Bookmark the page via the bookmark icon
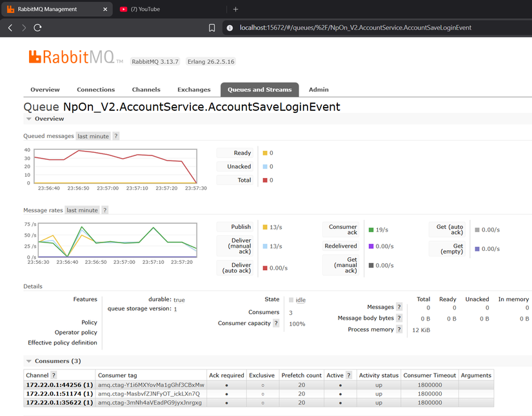The height and width of the screenshot is (416, 532). 212,28
